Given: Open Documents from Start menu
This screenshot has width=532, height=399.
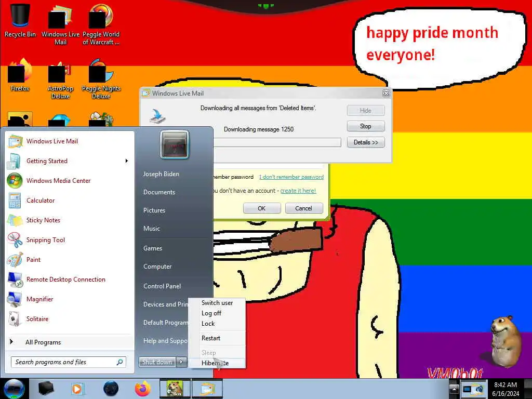Looking at the screenshot, I should coord(159,192).
